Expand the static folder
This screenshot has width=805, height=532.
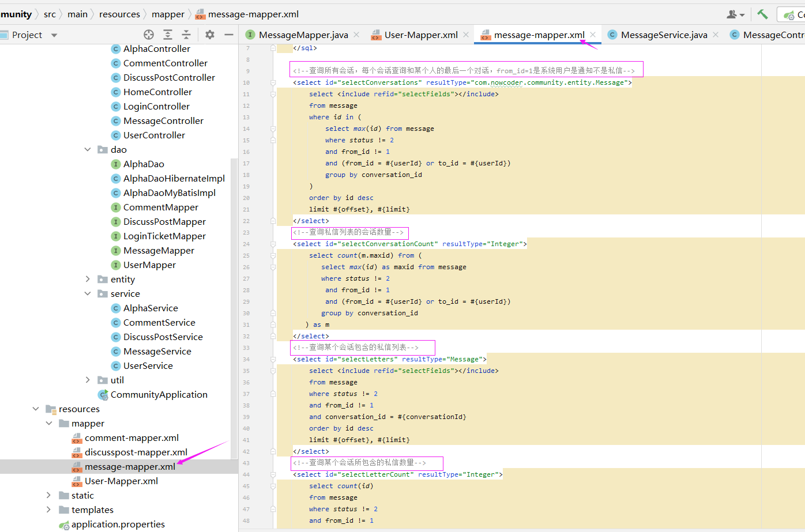coord(48,495)
